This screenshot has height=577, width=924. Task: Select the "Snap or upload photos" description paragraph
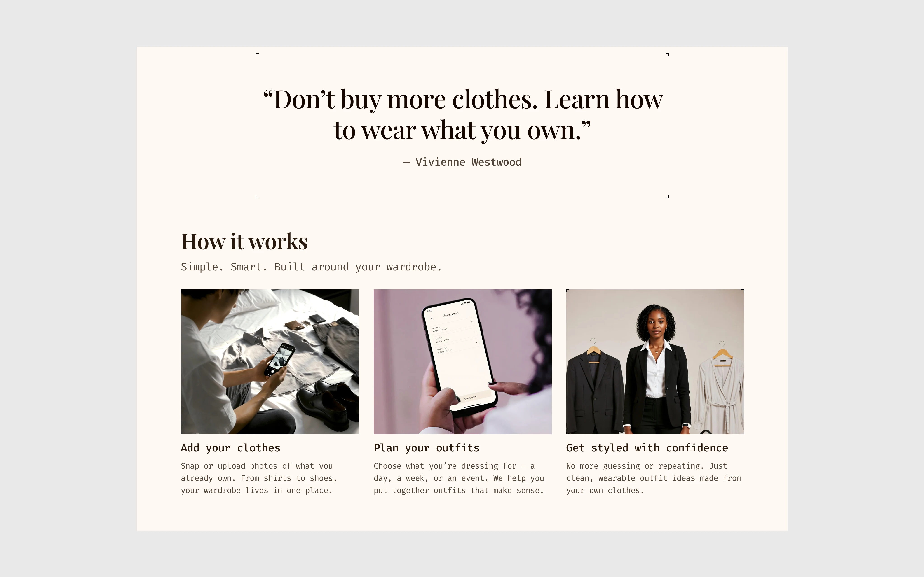click(259, 478)
